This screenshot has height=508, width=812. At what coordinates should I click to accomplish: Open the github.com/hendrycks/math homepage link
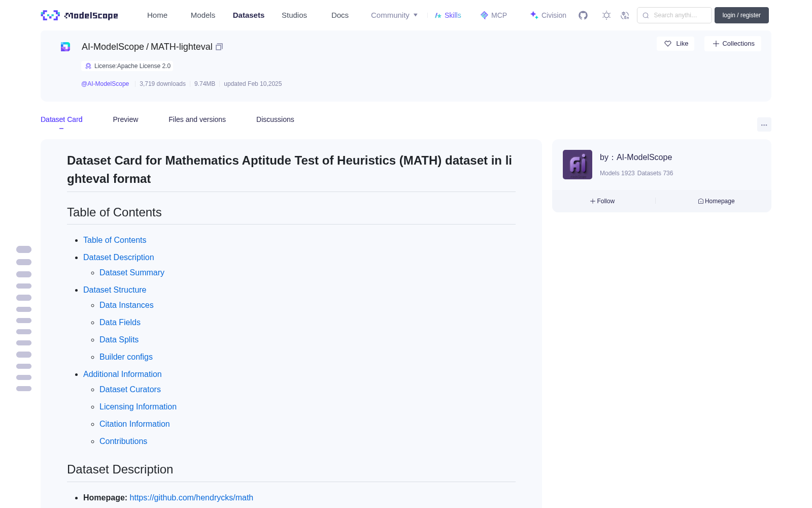coord(191,497)
